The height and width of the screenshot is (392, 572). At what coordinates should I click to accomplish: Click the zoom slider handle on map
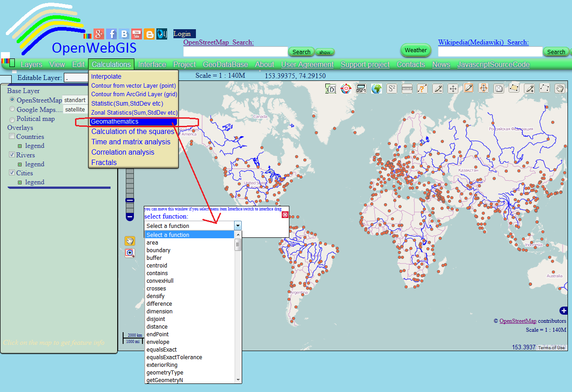130,200
